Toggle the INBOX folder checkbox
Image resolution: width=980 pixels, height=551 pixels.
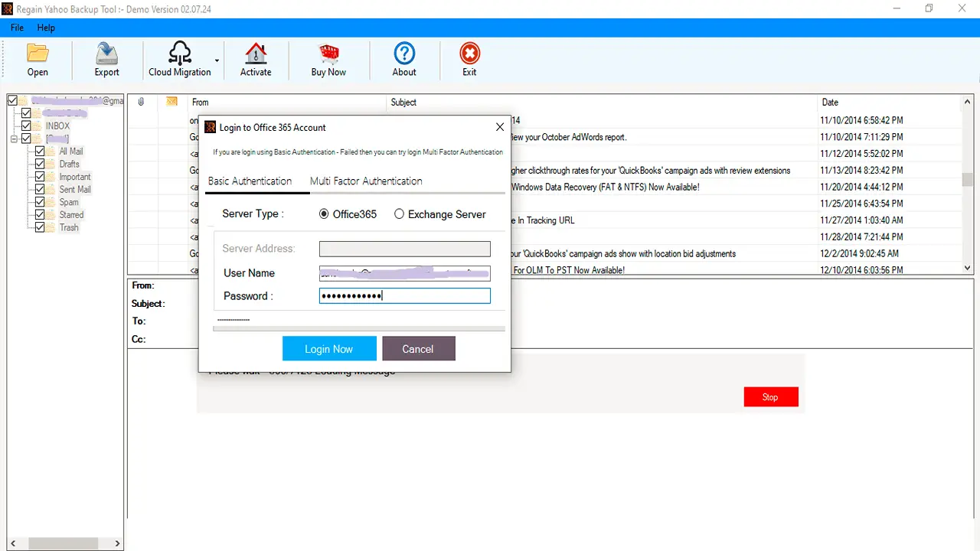point(26,126)
